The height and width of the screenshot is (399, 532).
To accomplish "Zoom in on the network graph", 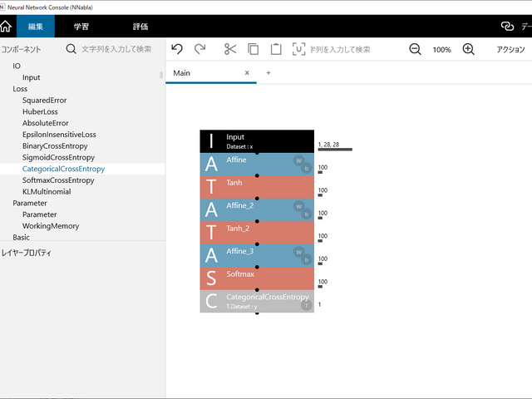I will [468, 50].
